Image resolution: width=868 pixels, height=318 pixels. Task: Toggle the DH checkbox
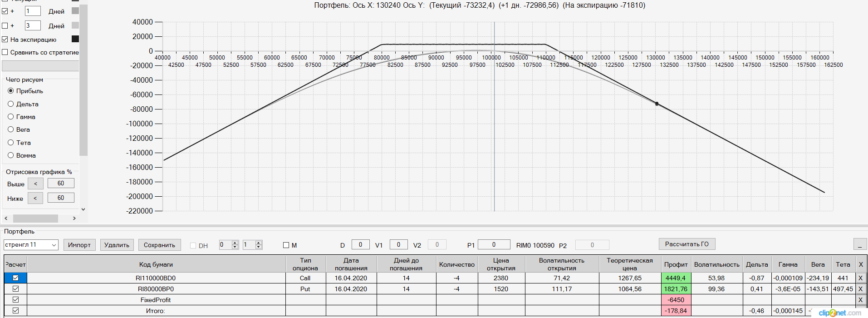(x=193, y=245)
